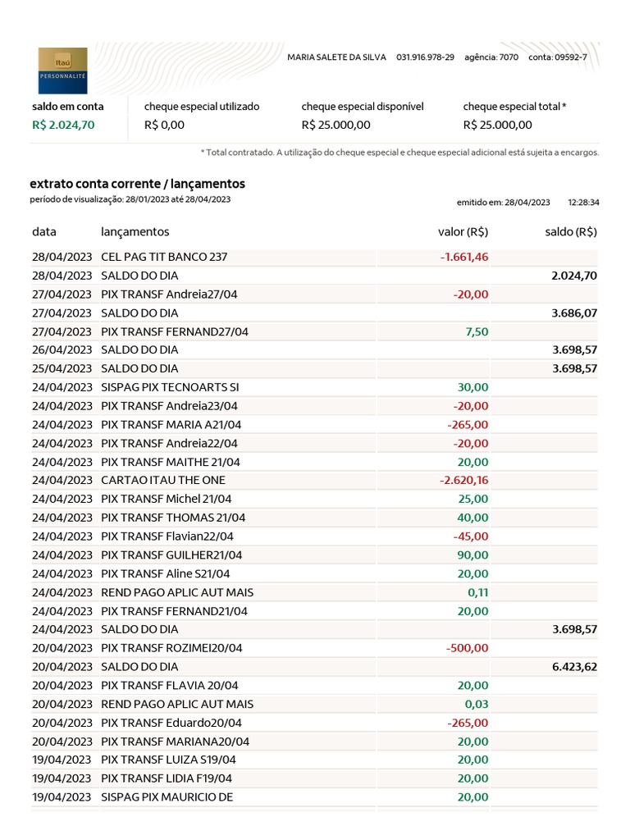
Task: Click the lançamentos column header
Action: coord(135,232)
